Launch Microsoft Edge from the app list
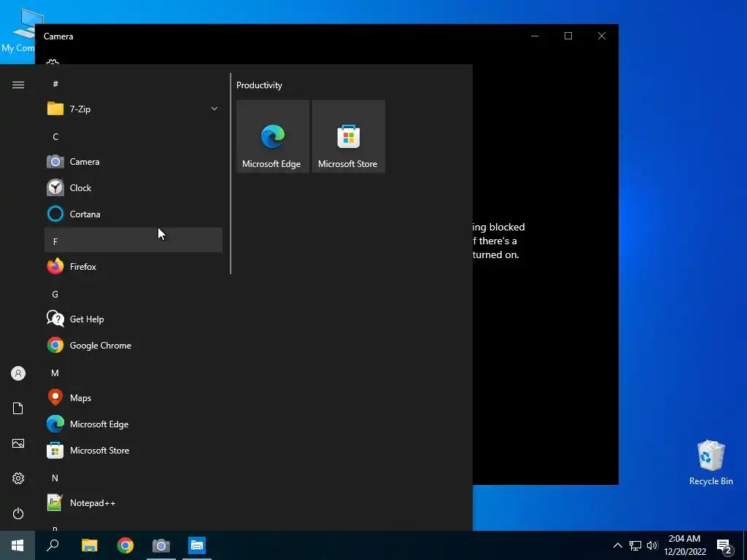The width and height of the screenshot is (747, 560). [x=133, y=424]
